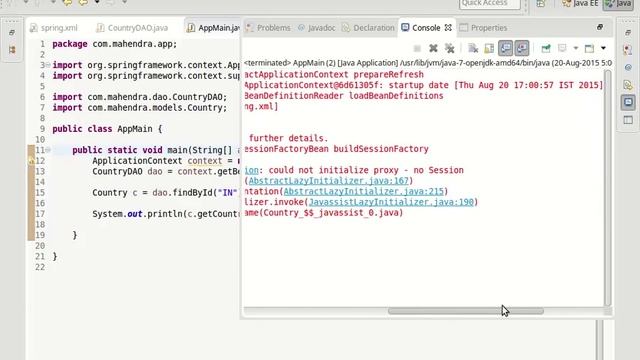Click the Terminate button in Console toolbar
This screenshot has width=640, height=360.
coord(417,49)
